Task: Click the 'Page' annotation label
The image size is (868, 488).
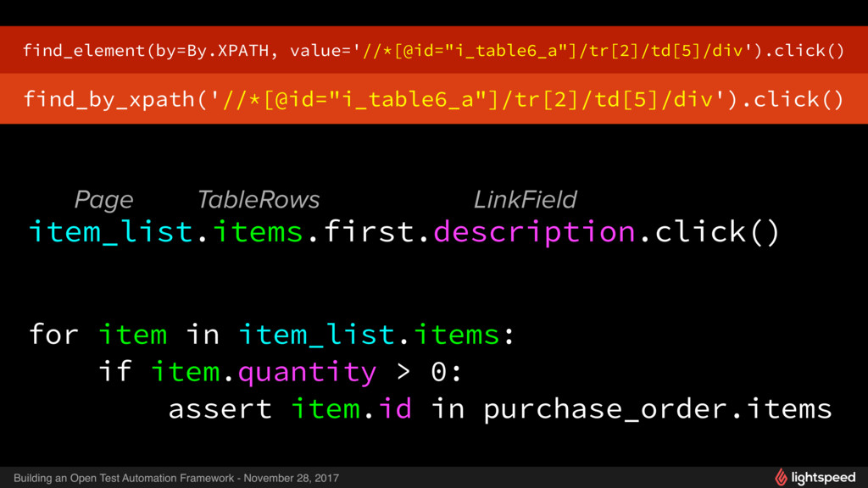Action: [x=104, y=200]
